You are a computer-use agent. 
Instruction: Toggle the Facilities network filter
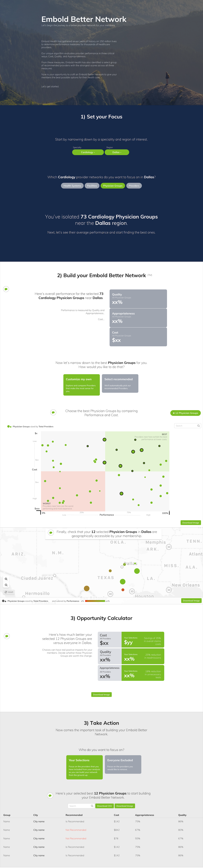coord(92,186)
